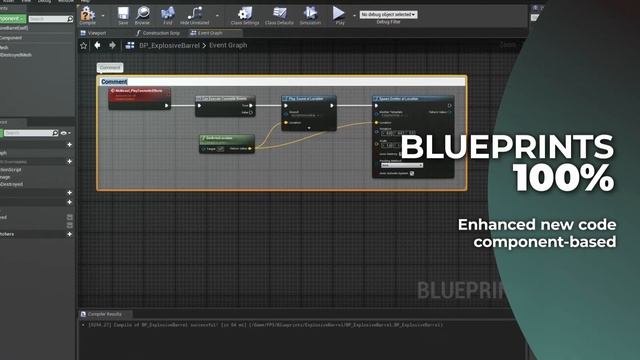Screen dimensions: 640x360
Task: Click BP_ExplosiveBarrel in the breadcrumb
Action: [x=169, y=45]
